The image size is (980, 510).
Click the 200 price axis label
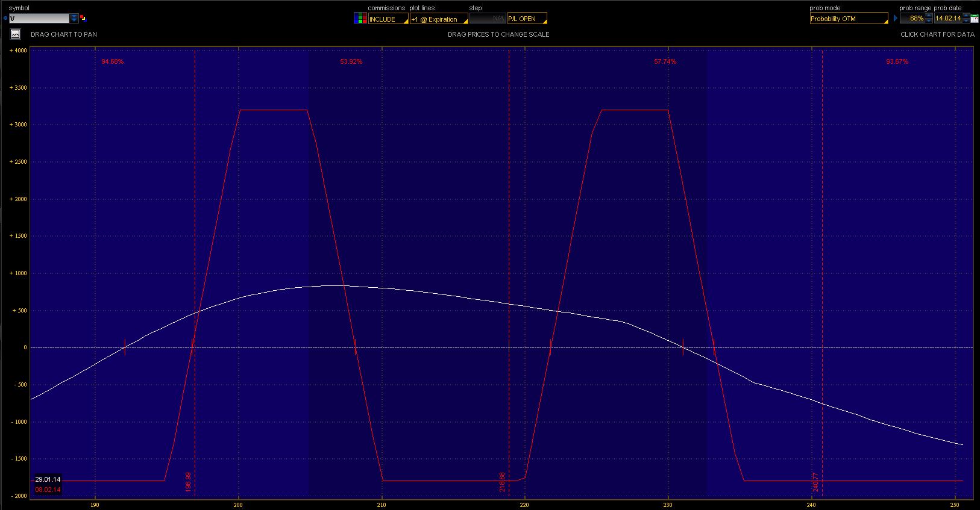(239, 505)
